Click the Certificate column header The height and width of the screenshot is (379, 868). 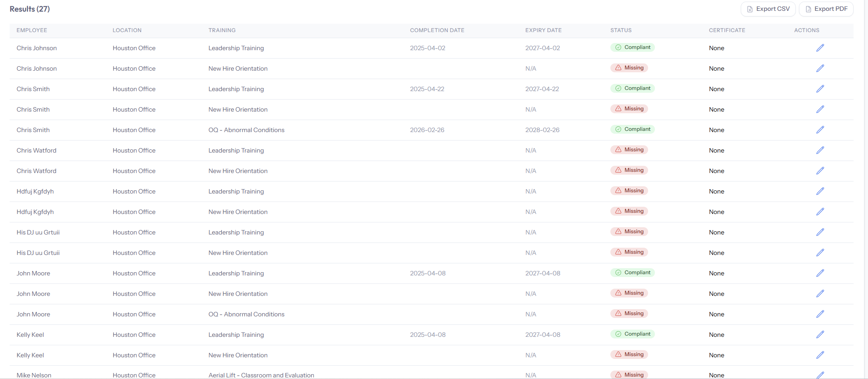tap(727, 30)
